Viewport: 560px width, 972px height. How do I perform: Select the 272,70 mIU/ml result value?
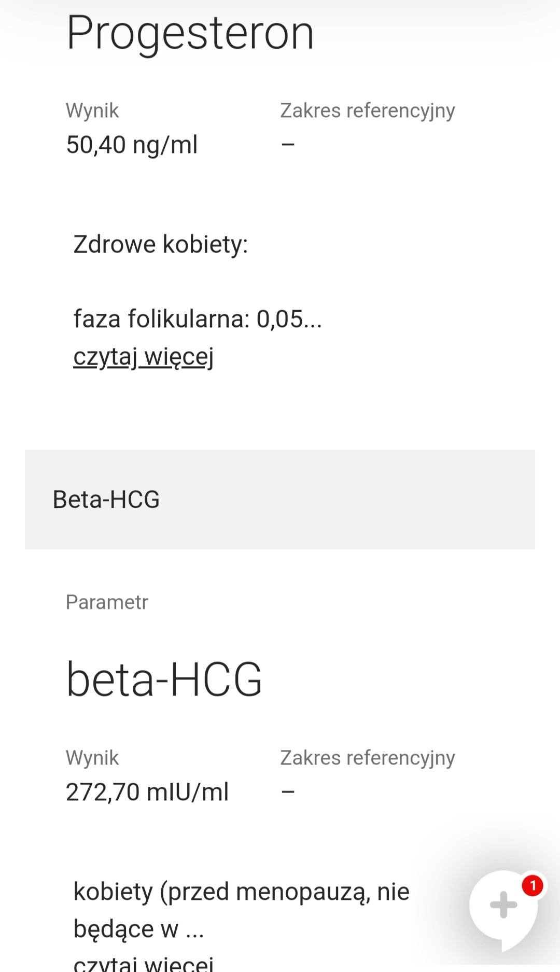point(147,792)
